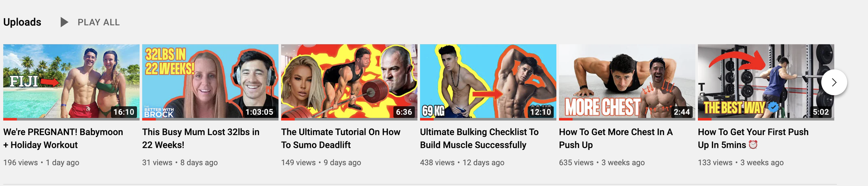Click the 6:36 duration badge on Sumo Deadlift video
This screenshot has width=868, height=186.
click(x=404, y=112)
